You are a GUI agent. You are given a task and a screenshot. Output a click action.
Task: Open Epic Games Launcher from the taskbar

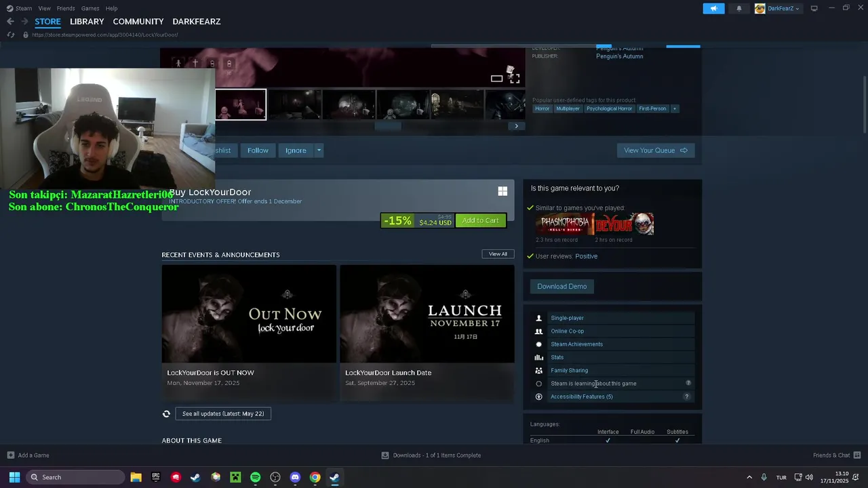[x=156, y=477]
